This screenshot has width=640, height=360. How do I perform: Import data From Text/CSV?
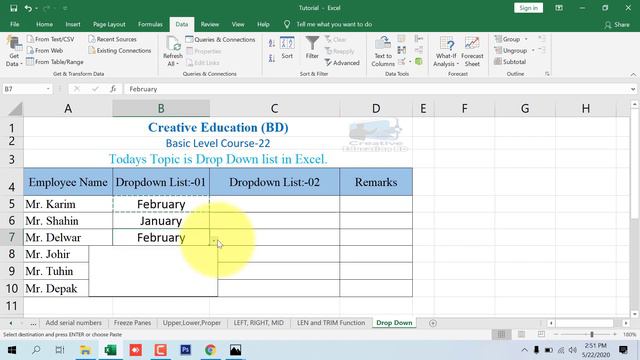click(x=51, y=39)
